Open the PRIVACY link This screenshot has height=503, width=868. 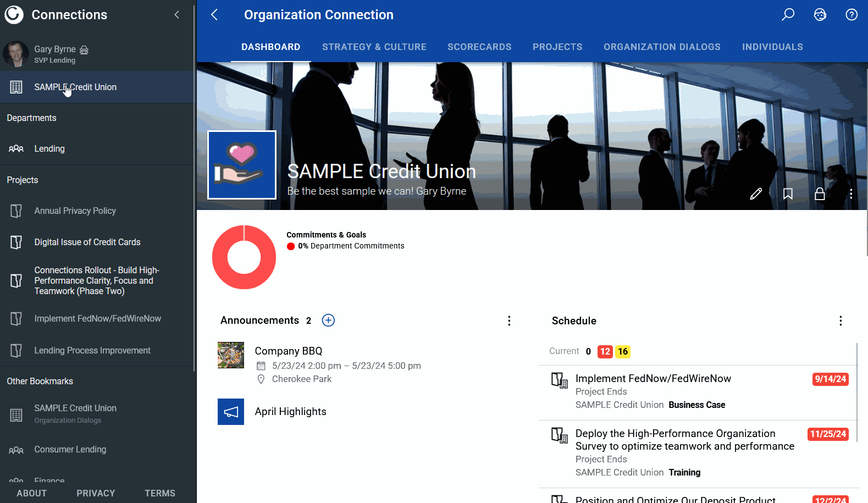tap(96, 493)
